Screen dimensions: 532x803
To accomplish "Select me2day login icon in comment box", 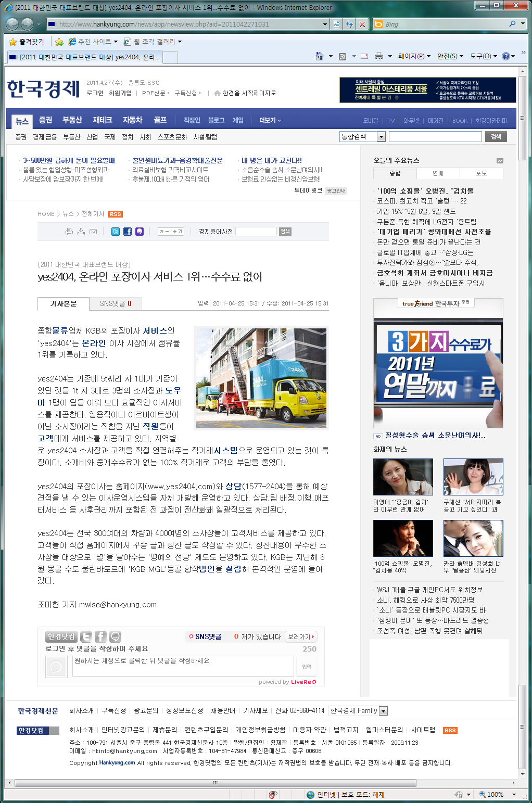I will click(116, 636).
